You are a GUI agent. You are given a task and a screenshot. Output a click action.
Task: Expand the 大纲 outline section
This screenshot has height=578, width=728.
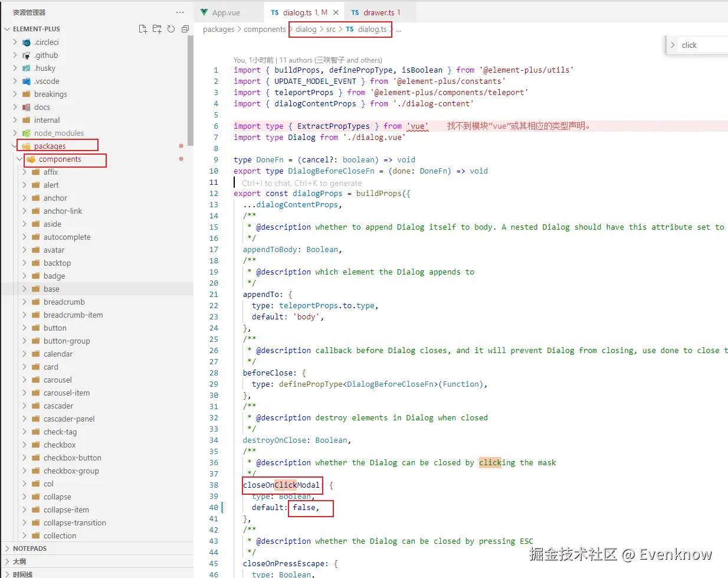coord(97,561)
